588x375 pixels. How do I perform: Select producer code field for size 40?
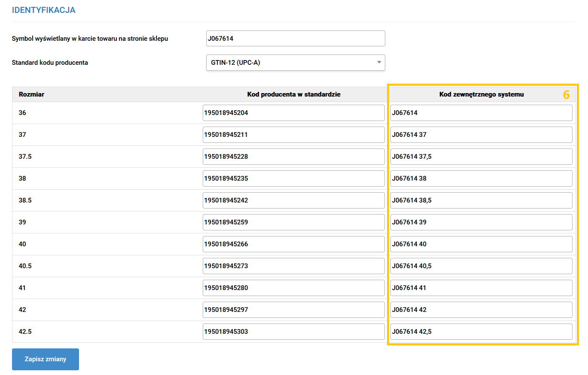(293, 244)
